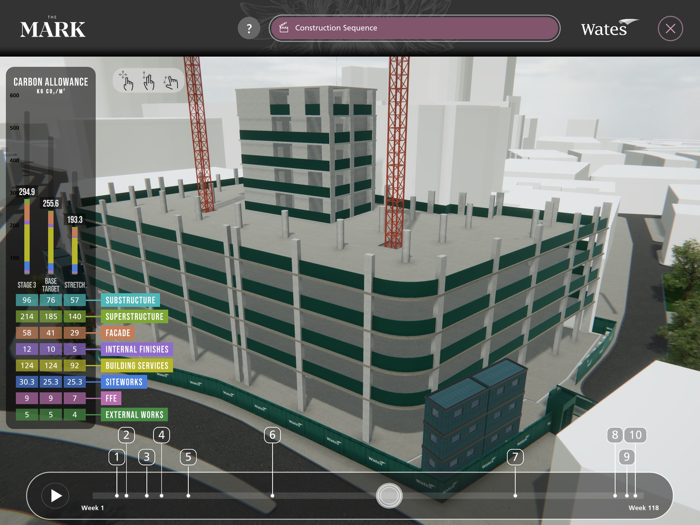Select the FACADE category label

tap(118, 333)
